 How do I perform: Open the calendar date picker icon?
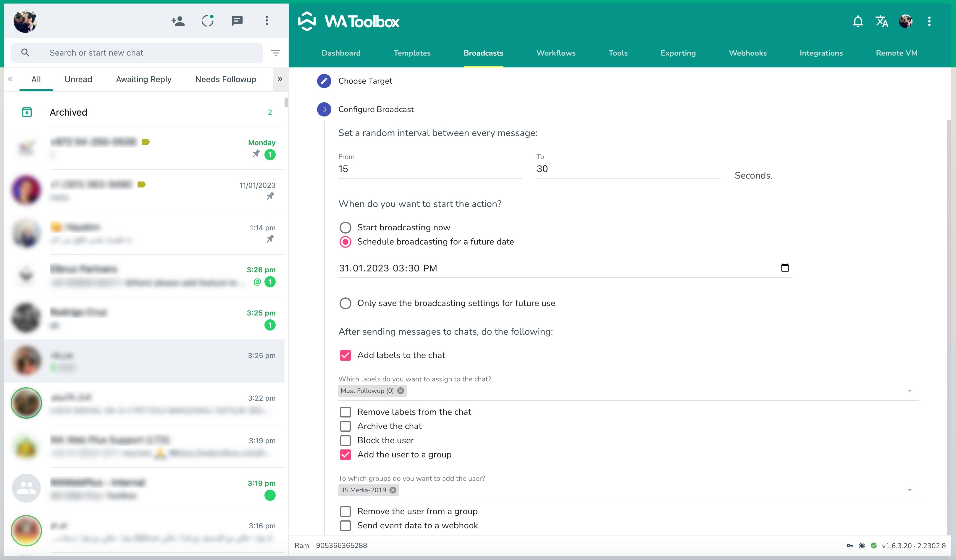point(784,268)
